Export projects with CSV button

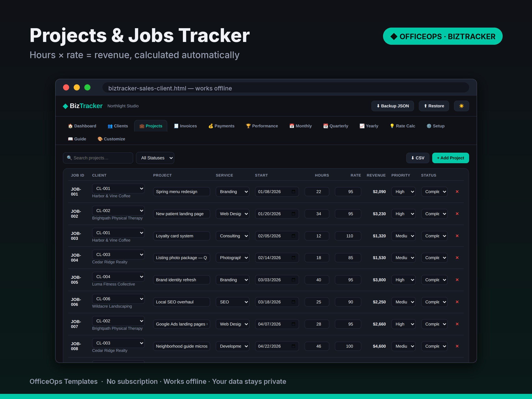coord(418,158)
